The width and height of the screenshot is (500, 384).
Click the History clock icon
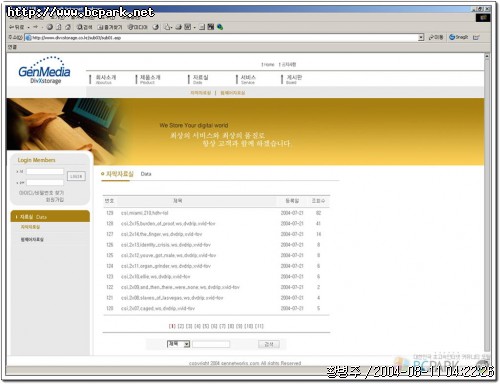coord(156,27)
